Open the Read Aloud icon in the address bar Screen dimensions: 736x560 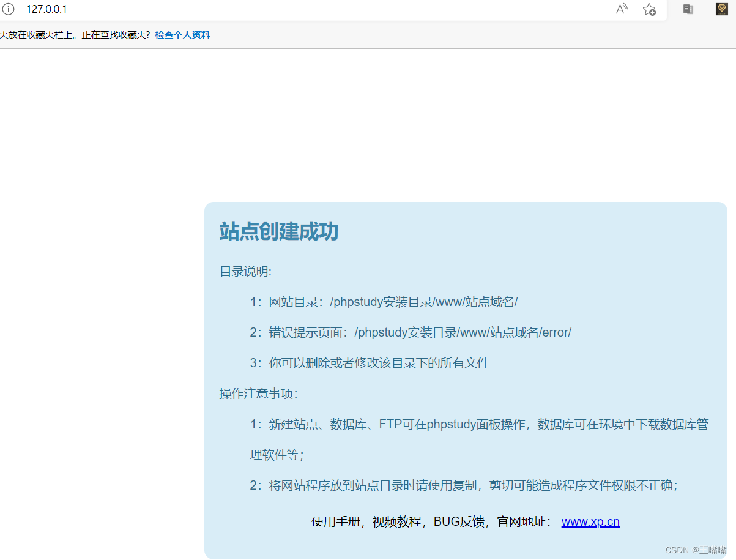[622, 9]
